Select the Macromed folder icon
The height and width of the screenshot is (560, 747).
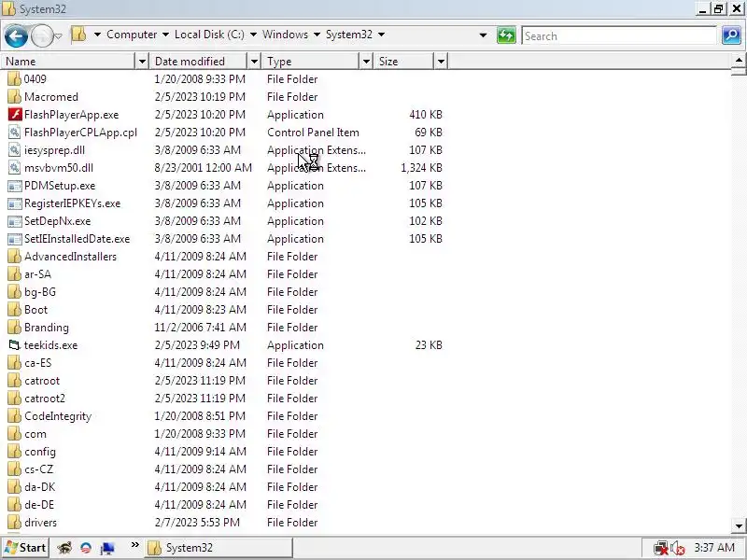coord(15,97)
